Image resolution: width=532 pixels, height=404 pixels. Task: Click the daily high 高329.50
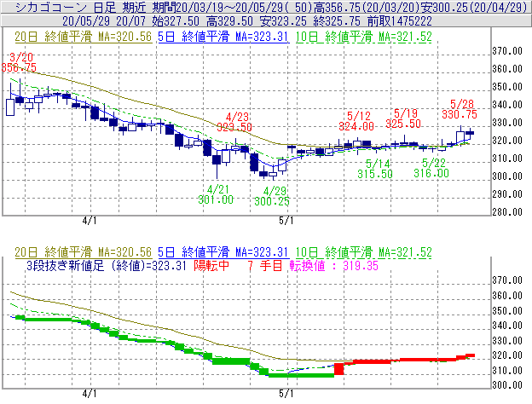click(229, 21)
